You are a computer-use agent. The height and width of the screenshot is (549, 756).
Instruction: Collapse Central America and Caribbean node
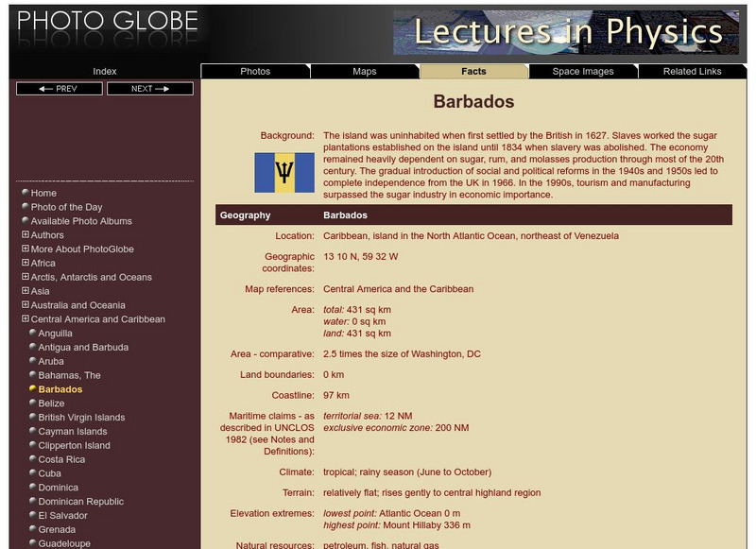(x=26, y=318)
